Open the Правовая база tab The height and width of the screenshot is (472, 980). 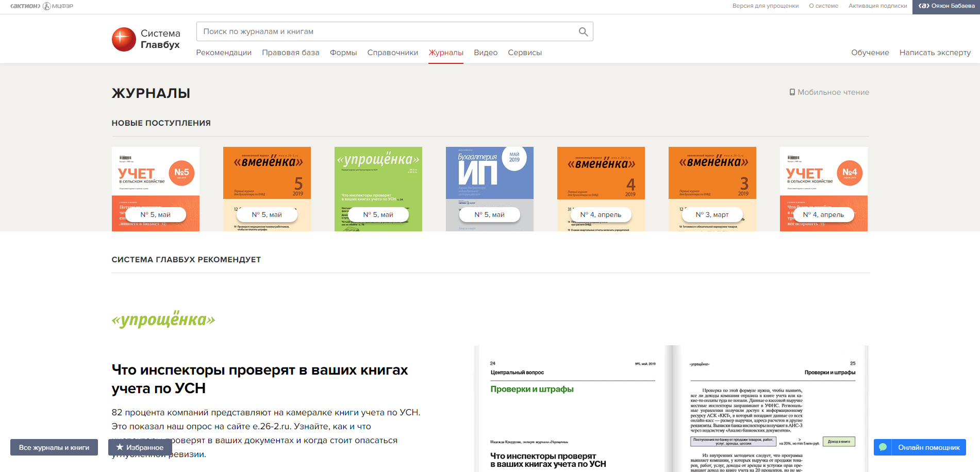coord(290,53)
